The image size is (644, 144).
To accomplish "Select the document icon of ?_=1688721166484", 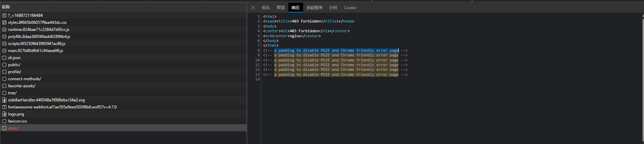I will [4, 15].
